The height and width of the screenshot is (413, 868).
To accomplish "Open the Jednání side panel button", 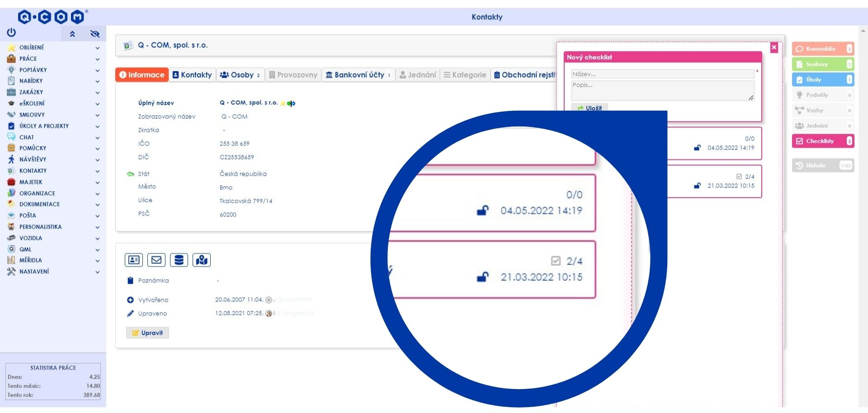I will 823,126.
